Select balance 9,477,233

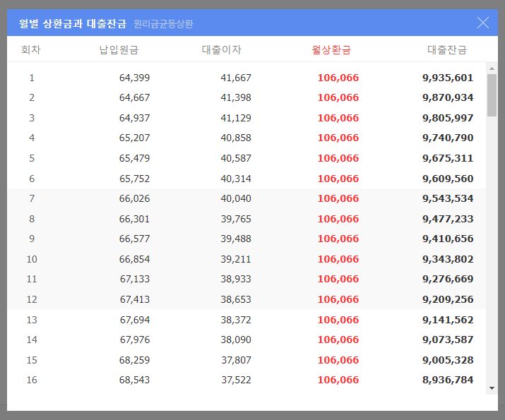[448, 219]
